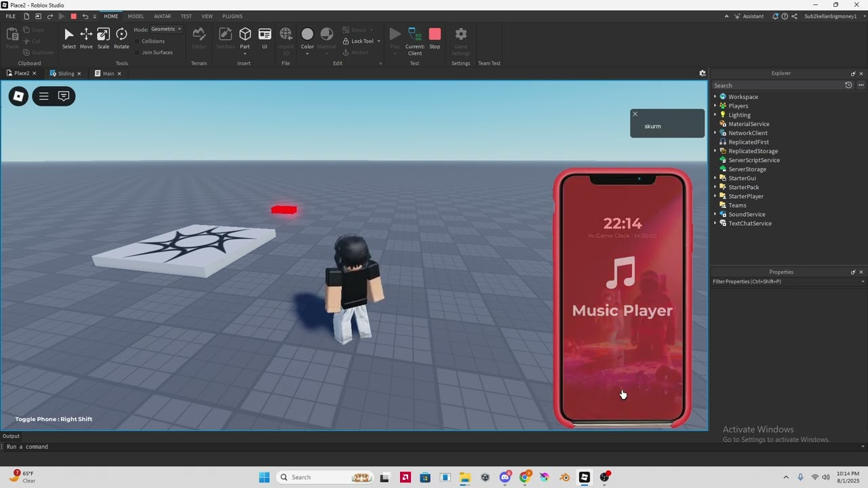Screen dimensions: 868x488
Task: Open the Terrain Editor
Action: [x=199, y=39]
